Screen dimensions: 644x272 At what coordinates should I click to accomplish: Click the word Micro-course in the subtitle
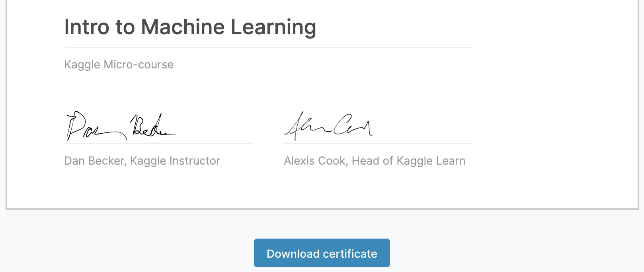click(x=139, y=64)
